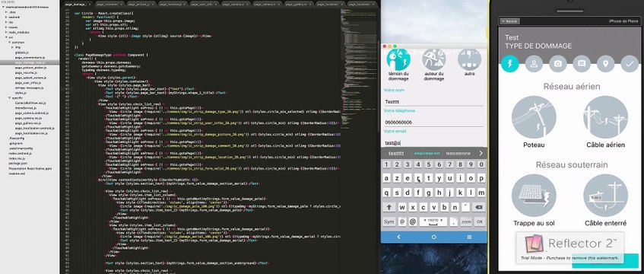Screen dimensions: 644x274
Task: Tap the space bar on Android keyboard
Action: (433, 221)
